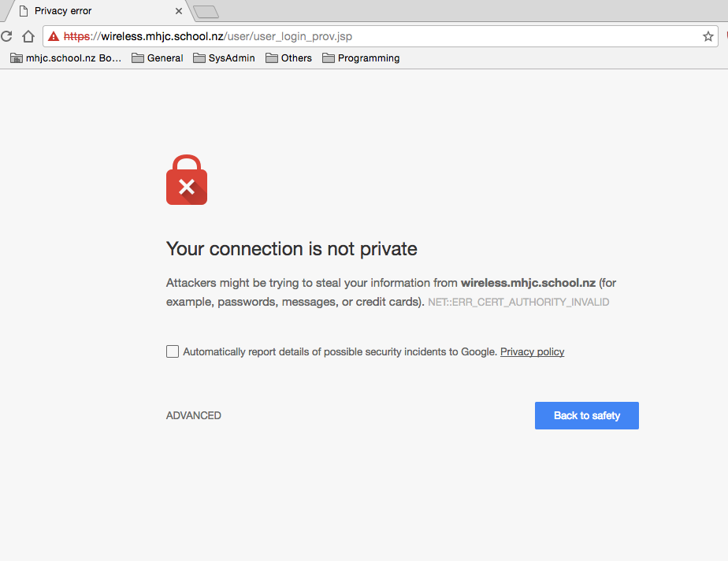
Task: Open the mhjc.school.nz bookmark
Action: (x=65, y=58)
